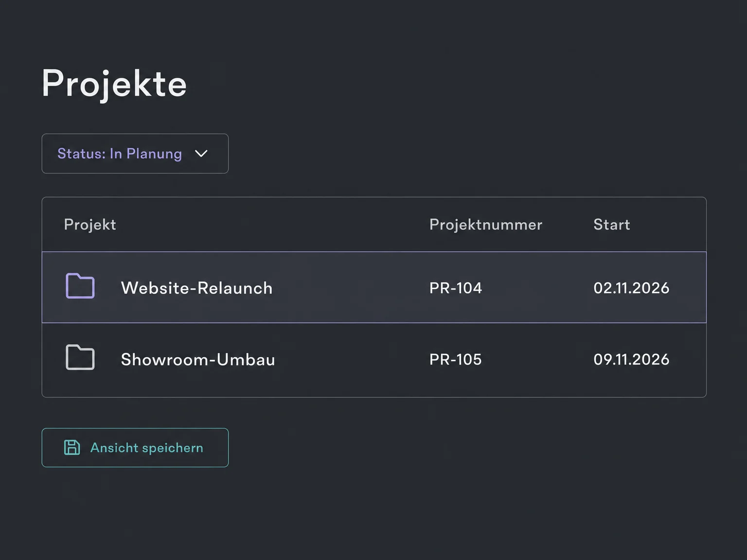The width and height of the screenshot is (747, 560).
Task: Save view with Ansicht speichern button
Action: (135, 448)
